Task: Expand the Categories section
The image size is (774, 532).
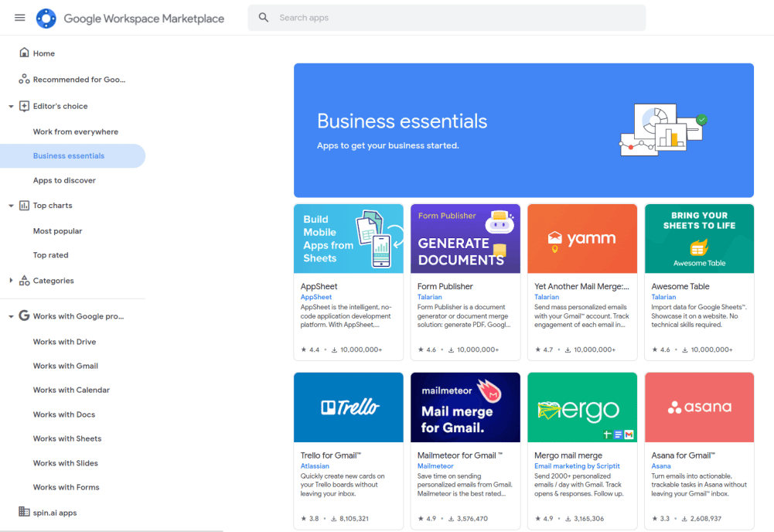Action: point(11,281)
